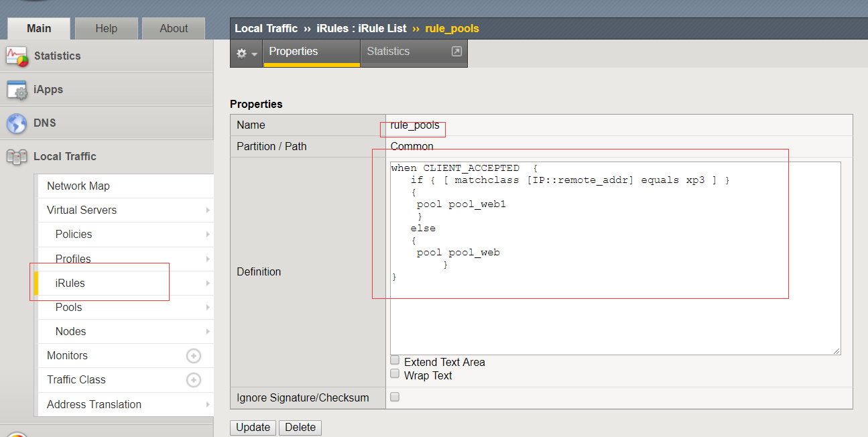Click the DNS globe icon

[17, 123]
